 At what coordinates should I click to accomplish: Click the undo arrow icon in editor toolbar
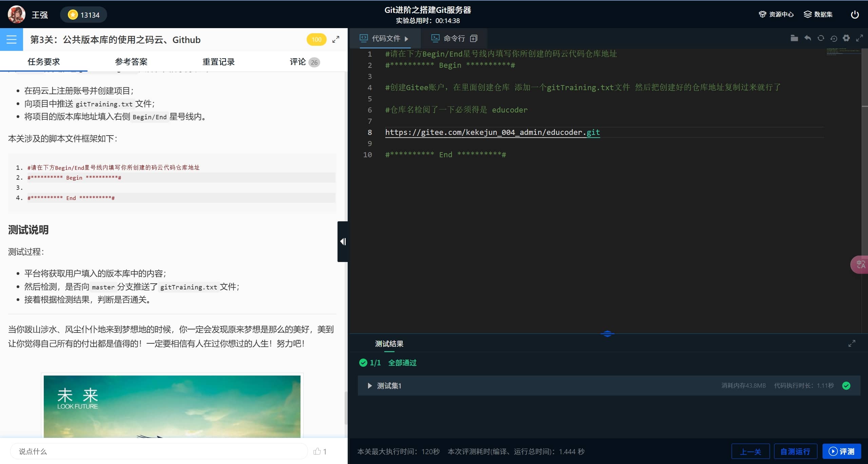click(808, 38)
